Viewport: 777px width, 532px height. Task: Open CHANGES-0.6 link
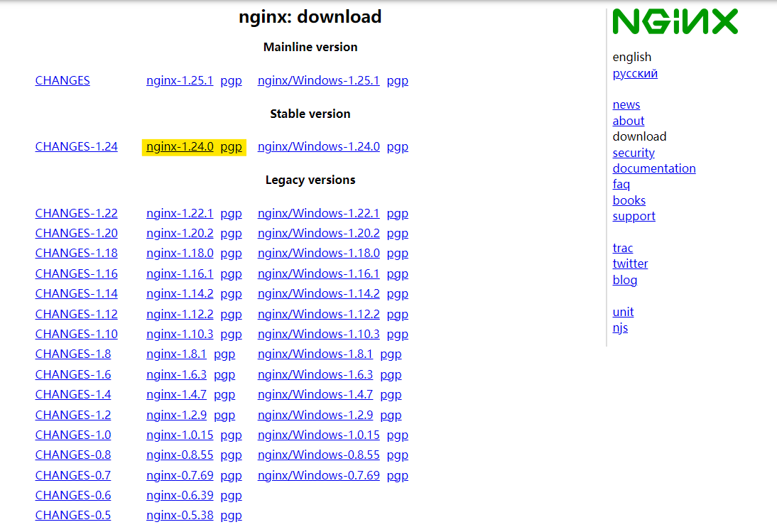73,495
